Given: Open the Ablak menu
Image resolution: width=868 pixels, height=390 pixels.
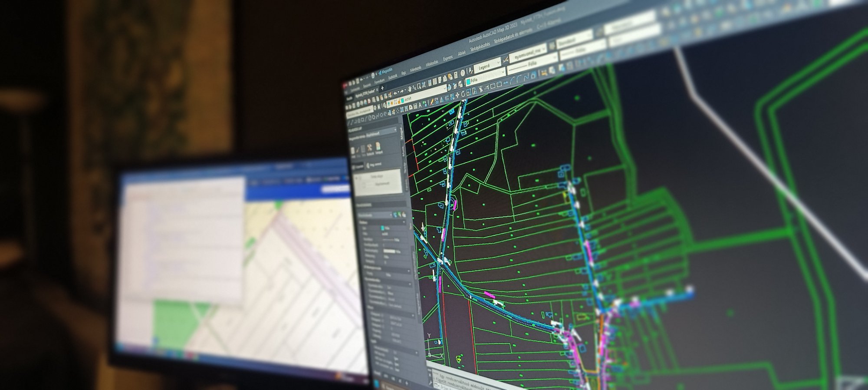Looking at the screenshot, I should coord(461,53).
